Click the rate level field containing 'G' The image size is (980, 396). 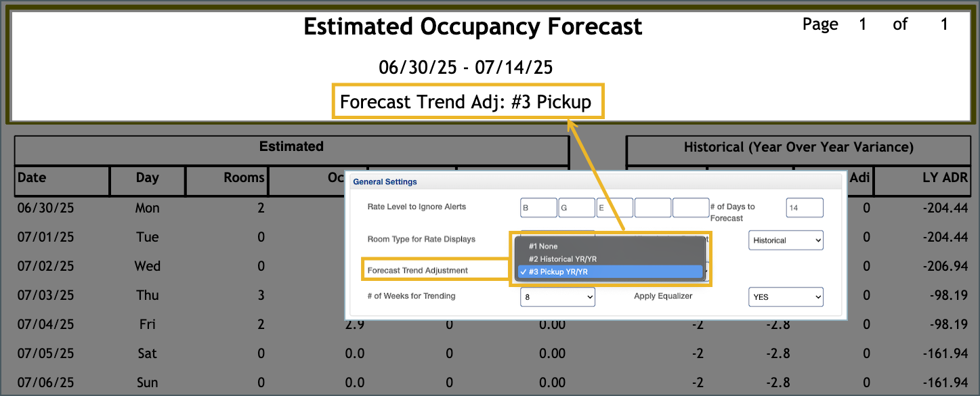click(x=576, y=208)
